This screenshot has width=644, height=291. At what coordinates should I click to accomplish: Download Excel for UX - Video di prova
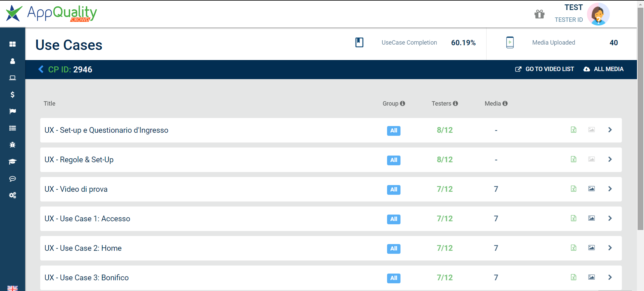[574, 189]
